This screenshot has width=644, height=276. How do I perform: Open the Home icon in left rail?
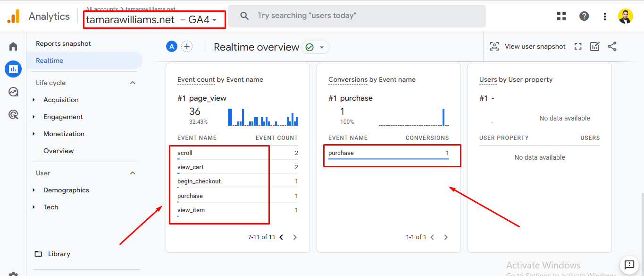coord(13,46)
